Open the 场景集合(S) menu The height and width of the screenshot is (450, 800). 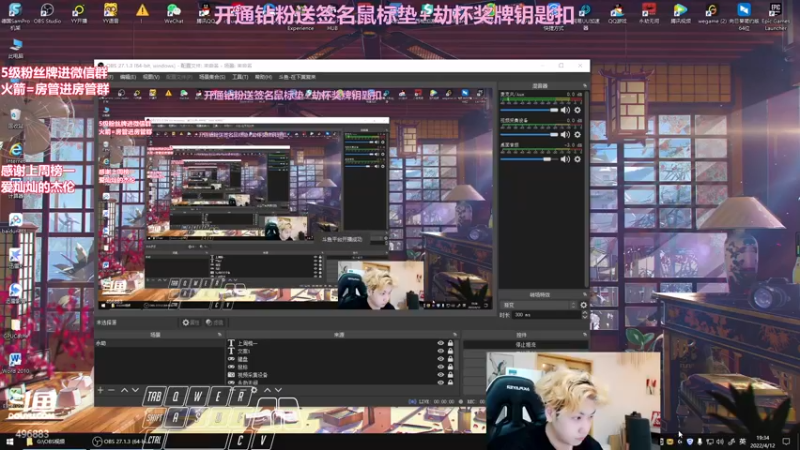[x=212, y=77]
